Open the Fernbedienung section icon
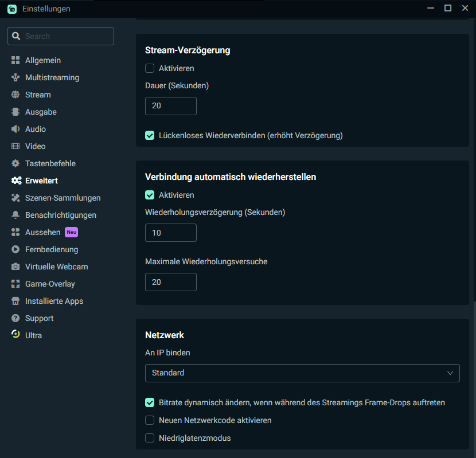Screen dimensions: 476x458 (15, 249)
